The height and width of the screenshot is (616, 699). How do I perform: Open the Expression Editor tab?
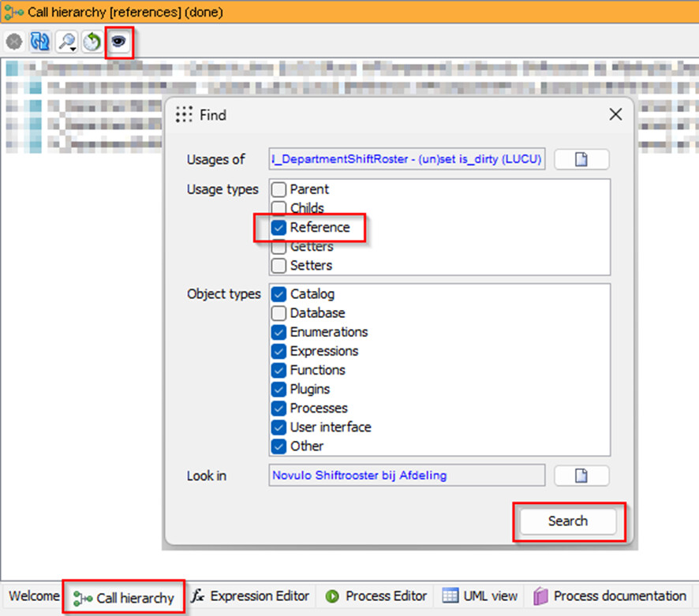click(x=250, y=596)
